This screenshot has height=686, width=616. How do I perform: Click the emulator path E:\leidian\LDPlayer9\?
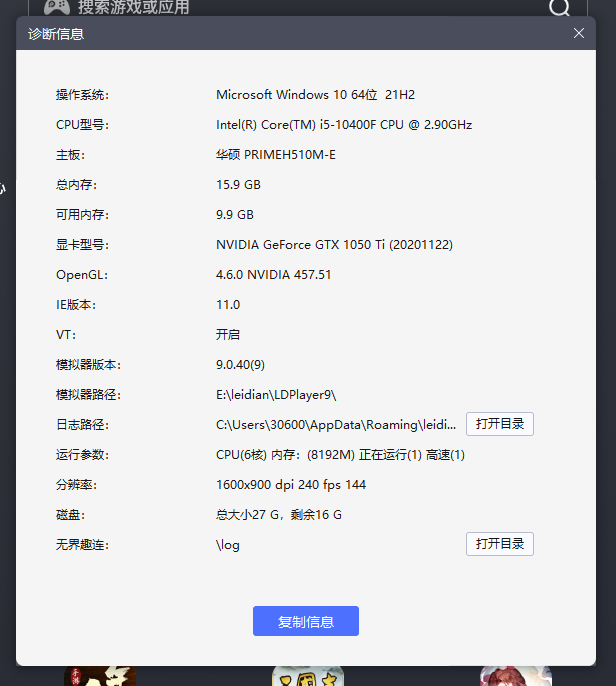click(276, 395)
